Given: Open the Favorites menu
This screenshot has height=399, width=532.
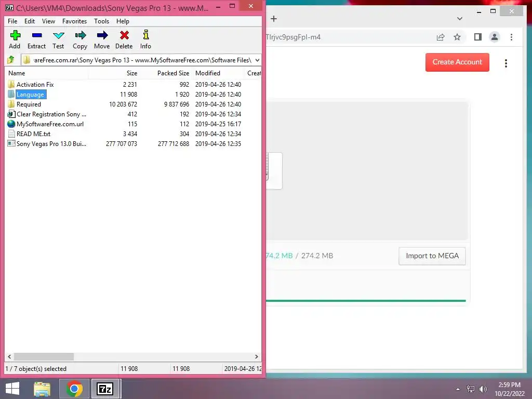Looking at the screenshot, I should coord(74,21).
